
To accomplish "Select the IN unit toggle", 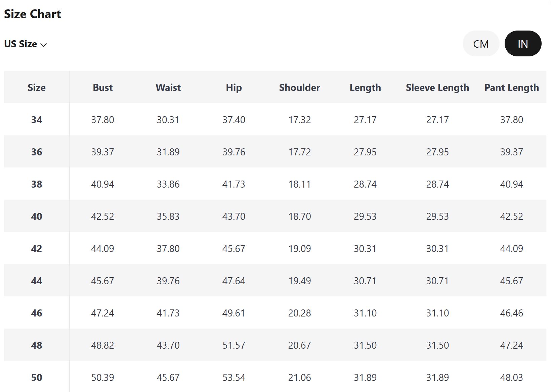I will [522, 44].
